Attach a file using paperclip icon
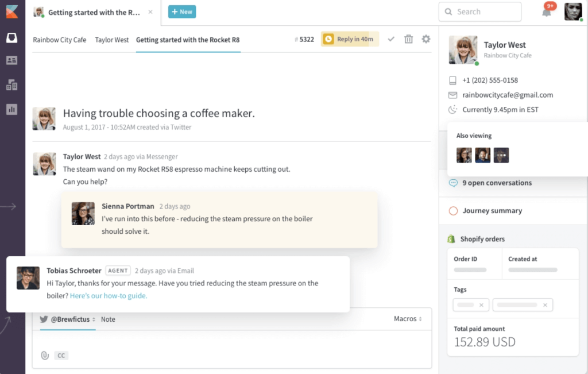Viewport: 588px width, 374px height. click(45, 355)
